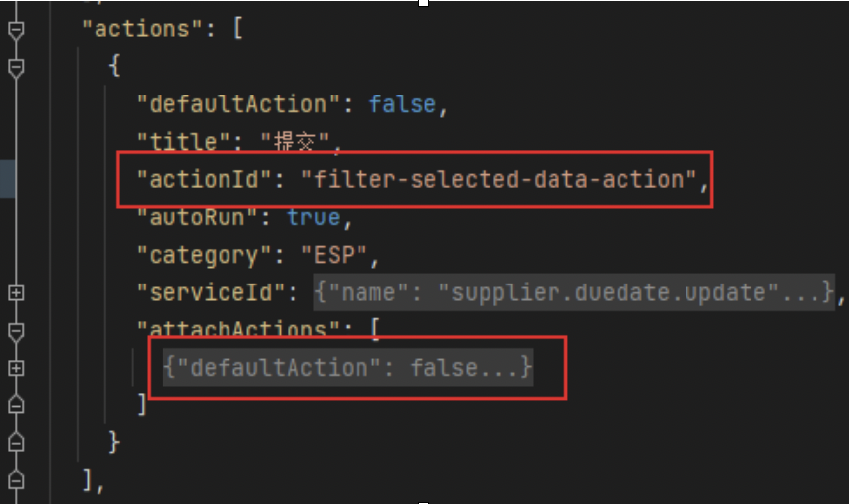Collapse the "actions" array fold marker

pos(15,30)
